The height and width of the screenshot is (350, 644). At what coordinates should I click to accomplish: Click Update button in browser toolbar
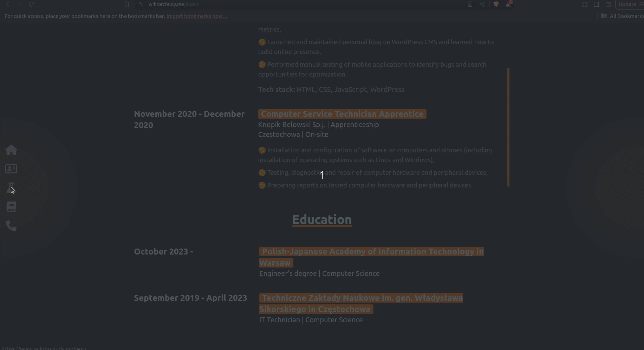(x=627, y=4)
